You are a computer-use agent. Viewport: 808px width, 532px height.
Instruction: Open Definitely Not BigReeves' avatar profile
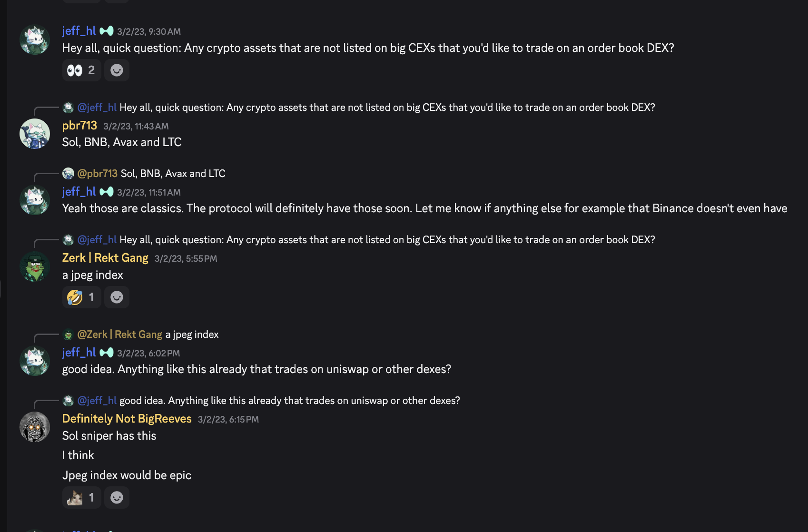coord(35,427)
